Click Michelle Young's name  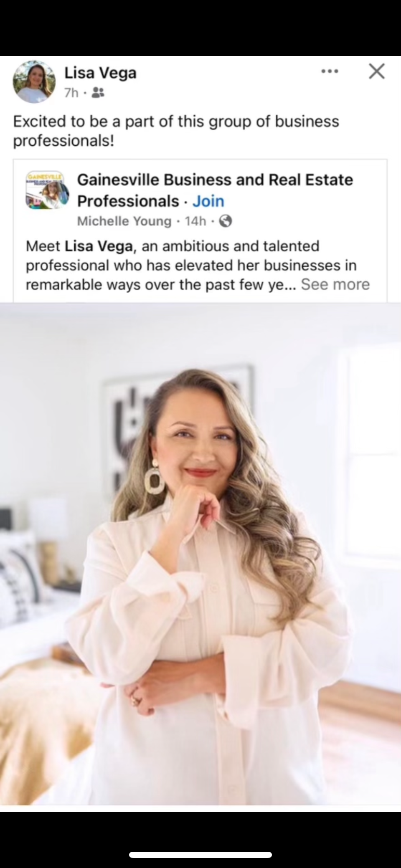(x=124, y=221)
